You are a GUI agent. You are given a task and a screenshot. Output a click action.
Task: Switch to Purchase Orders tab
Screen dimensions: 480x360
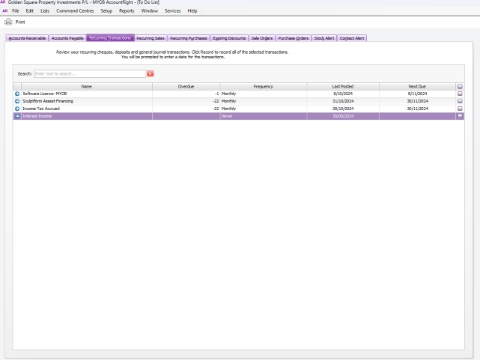(x=293, y=38)
